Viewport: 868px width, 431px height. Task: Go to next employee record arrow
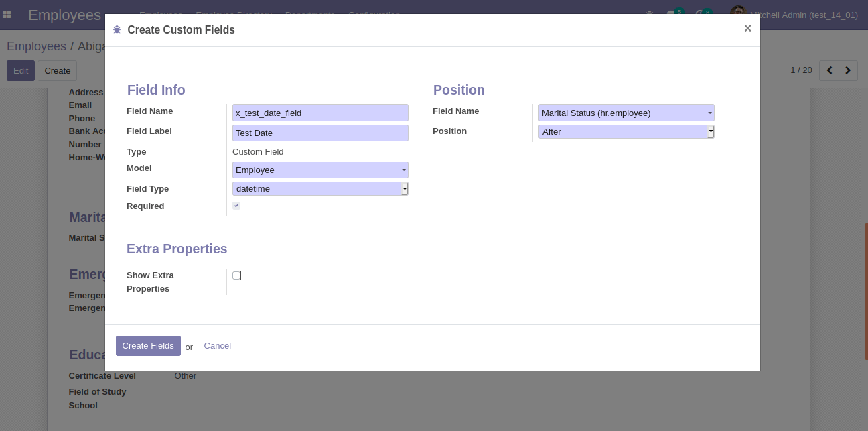(x=849, y=70)
